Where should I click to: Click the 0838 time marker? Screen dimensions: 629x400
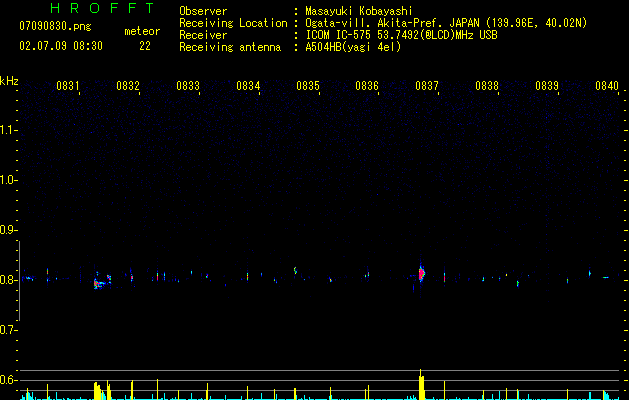tap(487, 86)
